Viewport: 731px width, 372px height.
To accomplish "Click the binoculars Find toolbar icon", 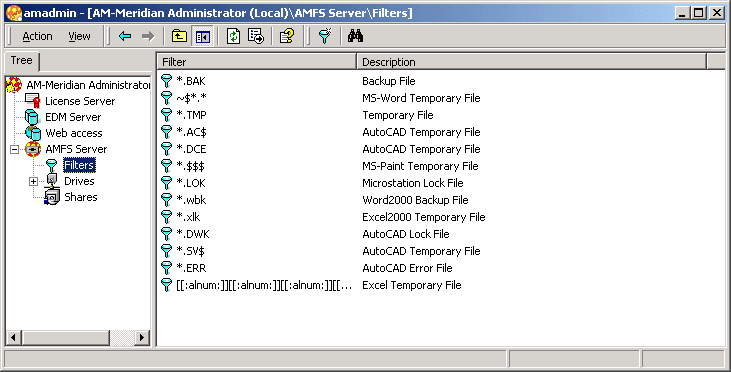I will pyautogui.click(x=355, y=36).
